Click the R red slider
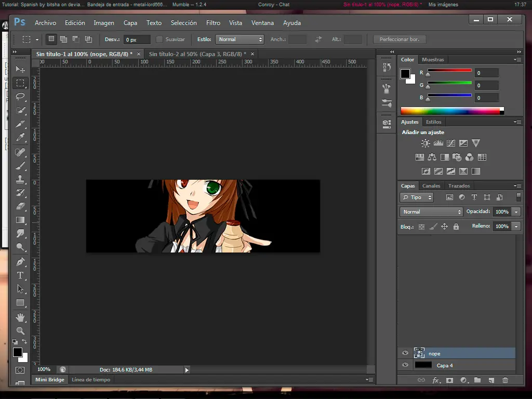The height and width of the screenshot is (399, 532). [x=449, y=71]
